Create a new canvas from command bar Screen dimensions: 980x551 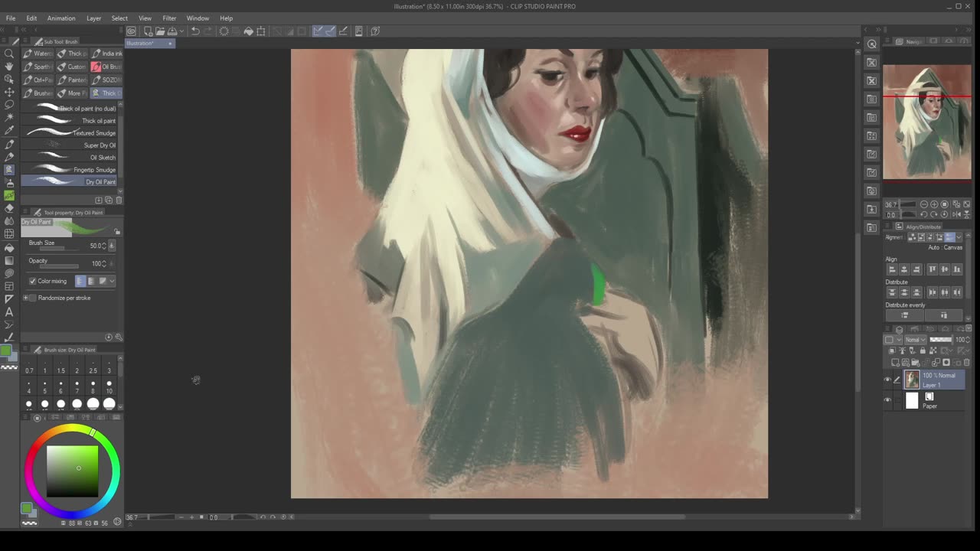coord(148,31)
